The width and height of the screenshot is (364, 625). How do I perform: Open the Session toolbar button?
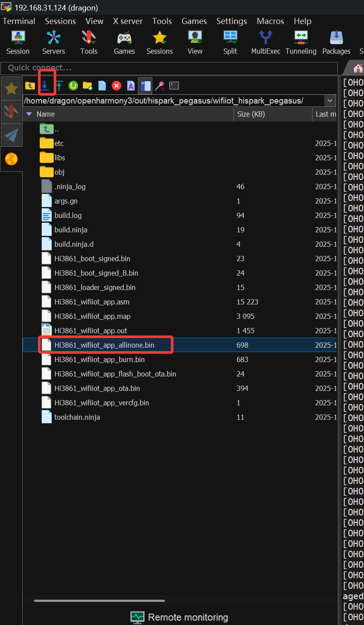(x=18, y=42)
